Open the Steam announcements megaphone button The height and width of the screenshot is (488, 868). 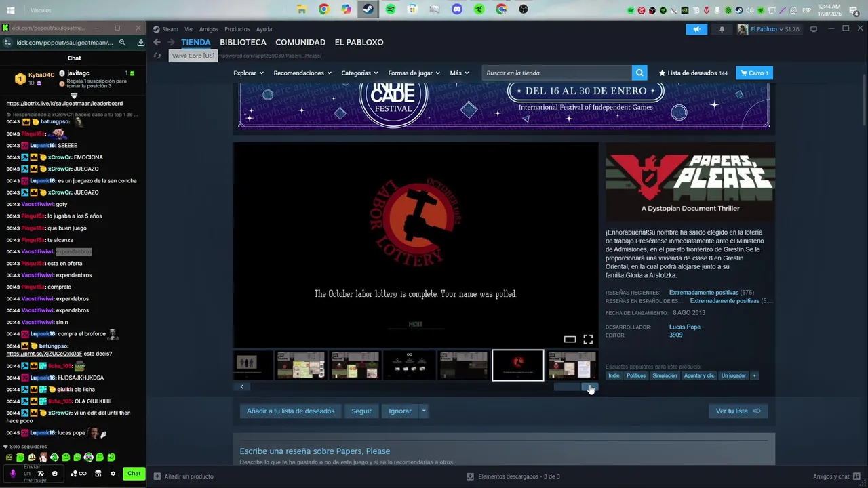pos(696,29)
